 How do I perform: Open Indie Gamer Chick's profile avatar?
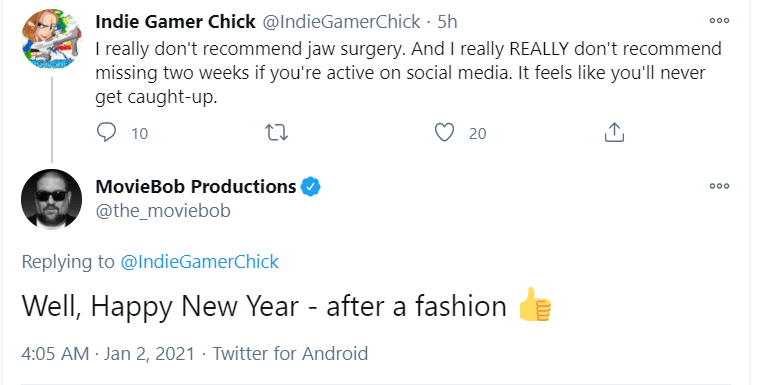click(51, 39)
